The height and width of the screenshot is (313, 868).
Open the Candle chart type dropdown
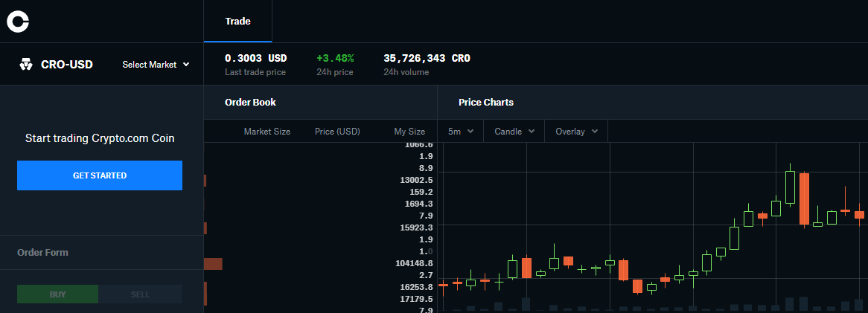(x=514, y=131)
